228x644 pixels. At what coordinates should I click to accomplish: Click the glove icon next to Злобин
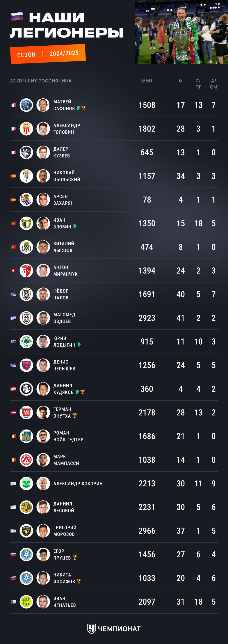pyautogui.click(x=75, y=226)
